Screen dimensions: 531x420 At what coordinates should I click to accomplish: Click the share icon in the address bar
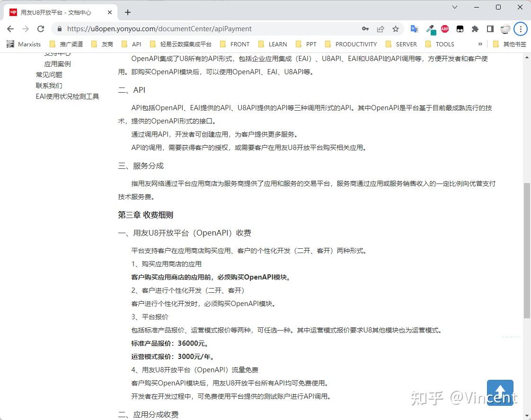(x=381, y=29)
